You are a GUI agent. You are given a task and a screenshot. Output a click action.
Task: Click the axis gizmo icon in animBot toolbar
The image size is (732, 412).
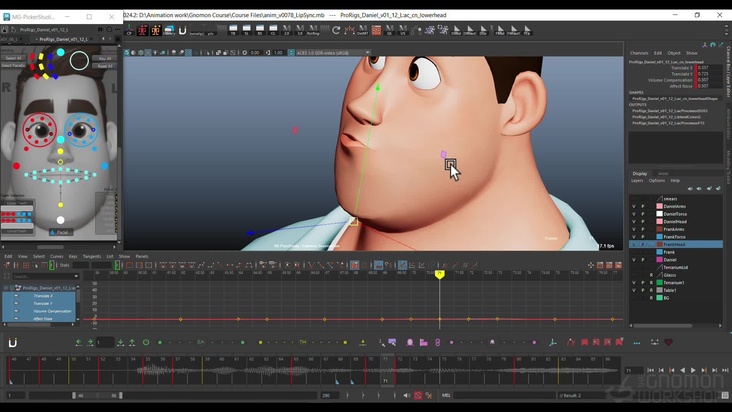(x=553, y=342)
